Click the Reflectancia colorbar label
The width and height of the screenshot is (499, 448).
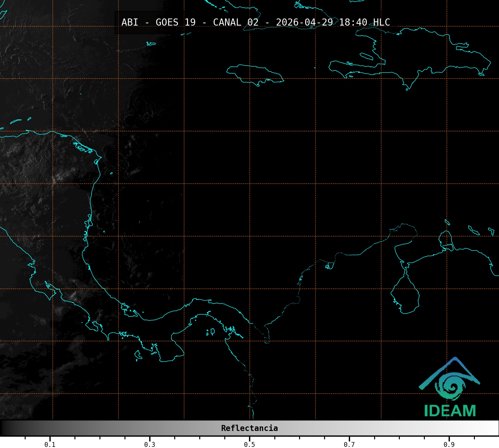click(x=249, y=428)
